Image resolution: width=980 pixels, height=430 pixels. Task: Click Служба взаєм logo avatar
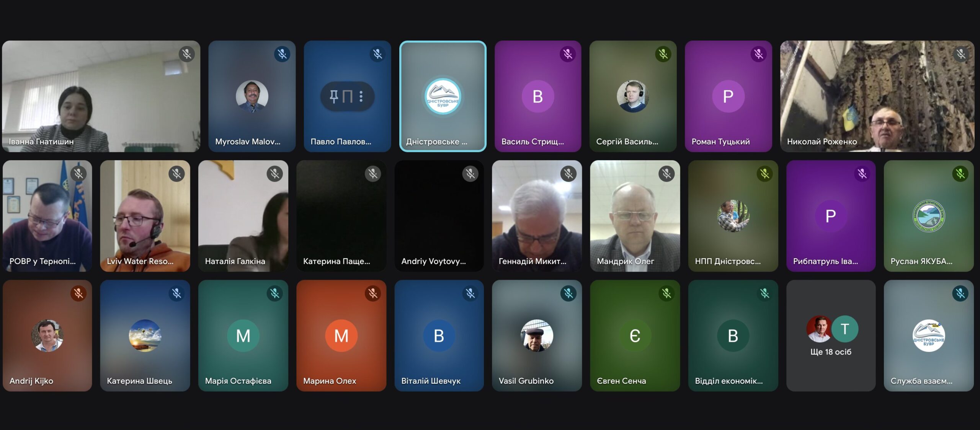pos(929,336)
